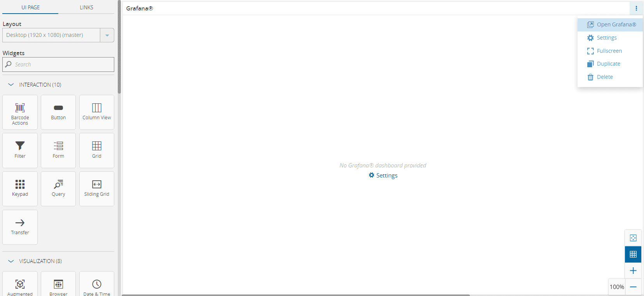This screenshot has width=644, height=296.
Task: Click the Settings link under empty dashboard message
Action: click(383, 176)
